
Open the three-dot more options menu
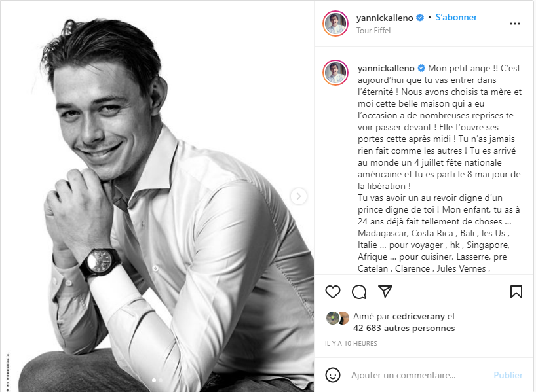515,24
